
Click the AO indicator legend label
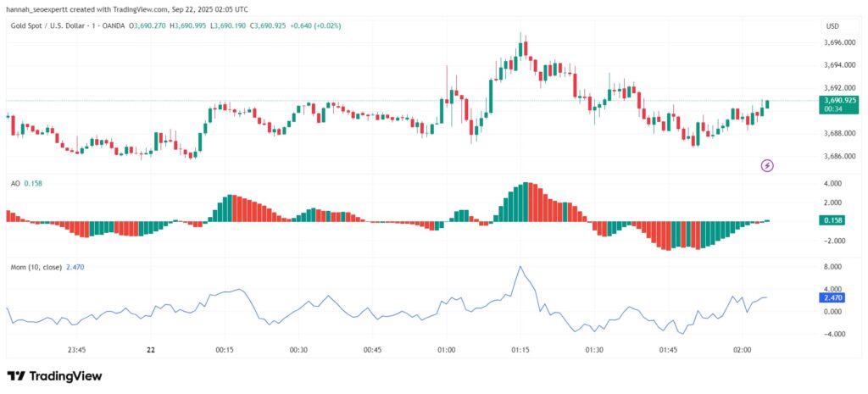[15, 183]
